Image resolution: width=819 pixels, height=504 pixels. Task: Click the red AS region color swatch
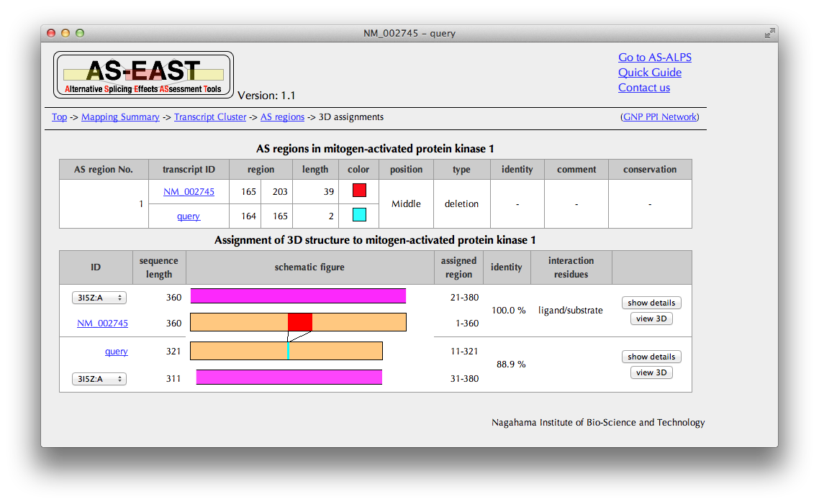pos(358,191)
